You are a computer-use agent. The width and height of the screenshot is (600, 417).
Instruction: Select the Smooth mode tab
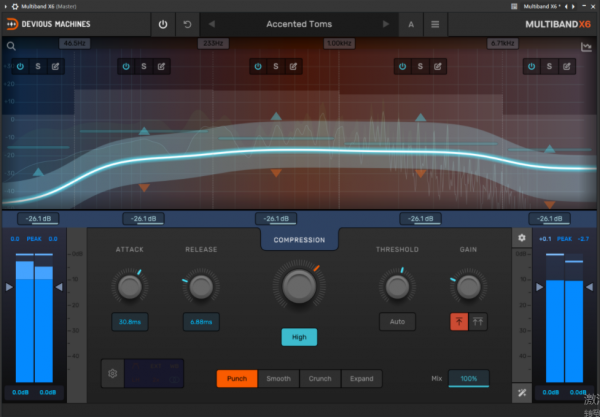(x=279, y=379)
